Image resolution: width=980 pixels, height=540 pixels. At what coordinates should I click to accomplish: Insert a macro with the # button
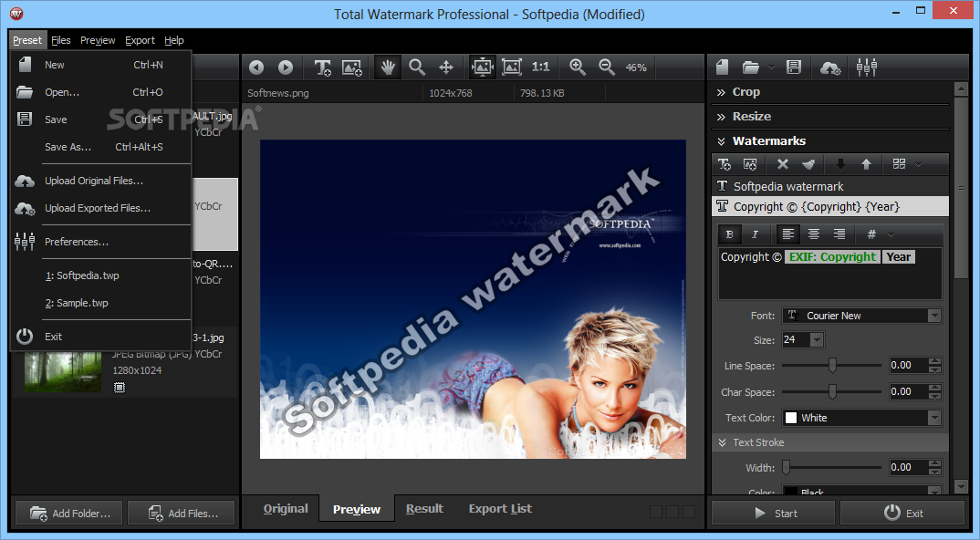coord(871,234)
